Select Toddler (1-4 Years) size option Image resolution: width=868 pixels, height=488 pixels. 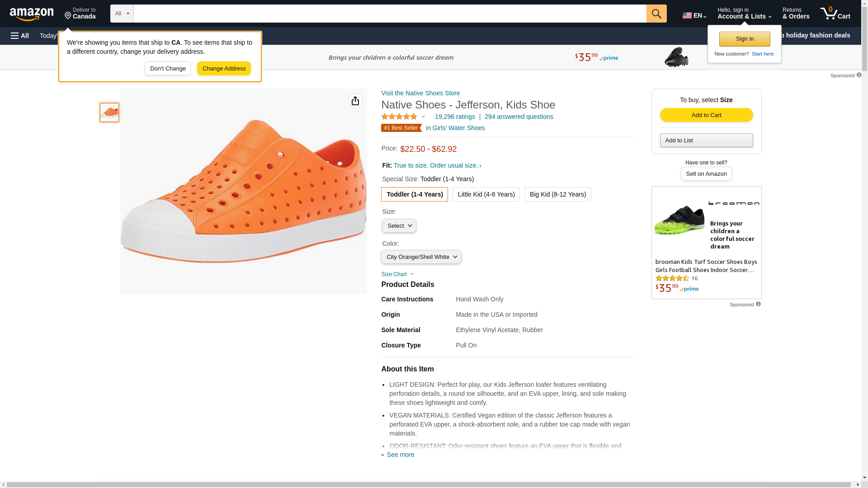point(414,194)
